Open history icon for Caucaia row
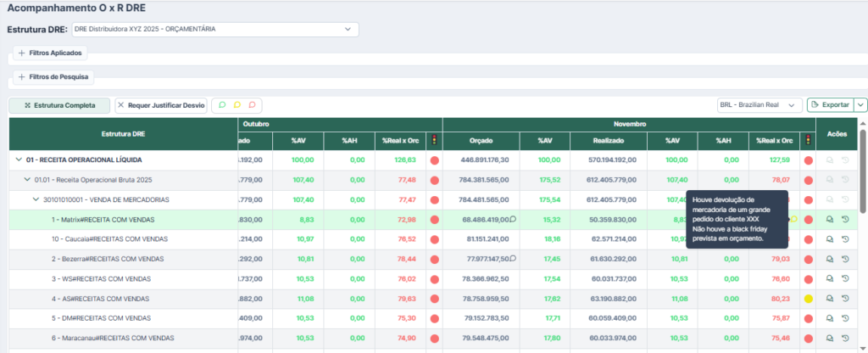Viewport: 868px width, 353px height. point(845,239)
